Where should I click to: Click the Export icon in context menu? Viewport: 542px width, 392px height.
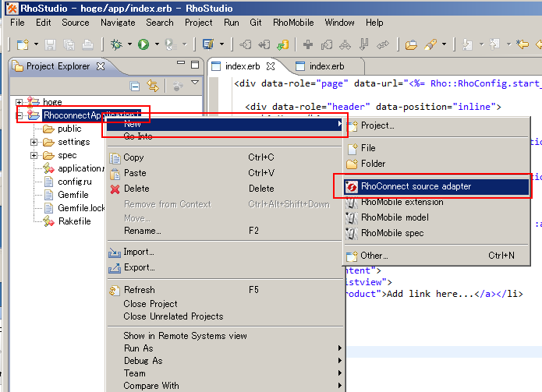pos(115,268)
